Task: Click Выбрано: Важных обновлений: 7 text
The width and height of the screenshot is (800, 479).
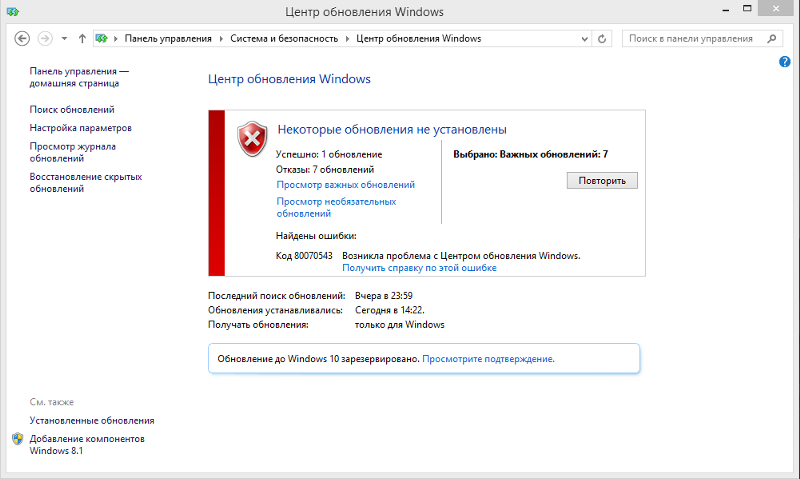Action: (531, 154)
